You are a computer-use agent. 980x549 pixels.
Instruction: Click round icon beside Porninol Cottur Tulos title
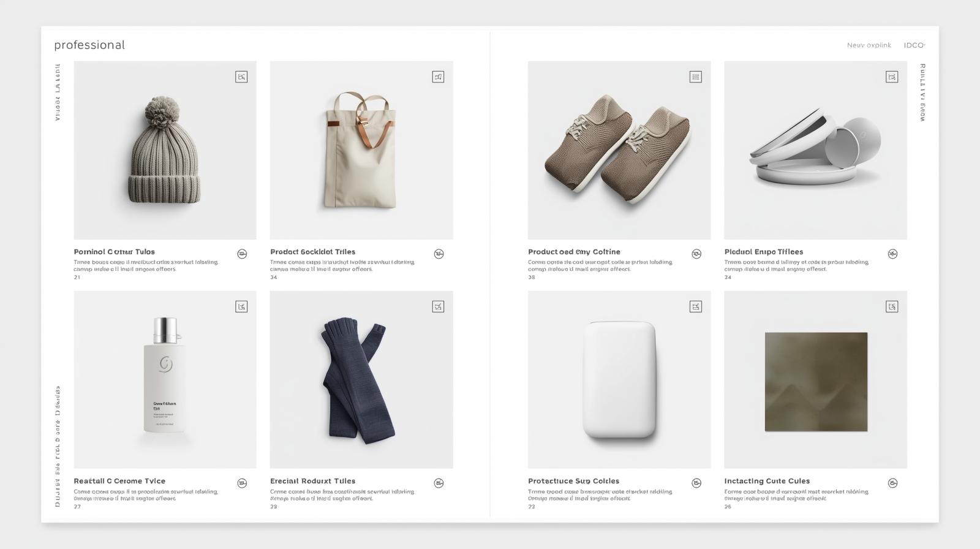242,254
